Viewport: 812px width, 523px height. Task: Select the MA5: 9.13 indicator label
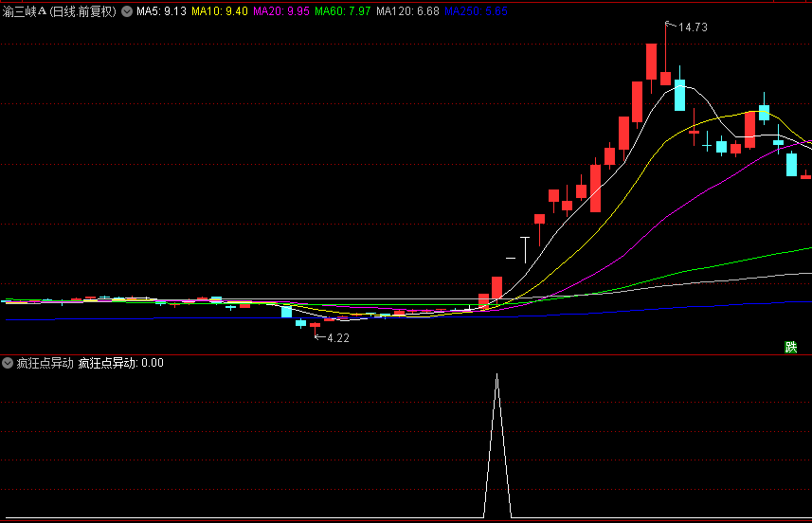click(x=161, y=12)
